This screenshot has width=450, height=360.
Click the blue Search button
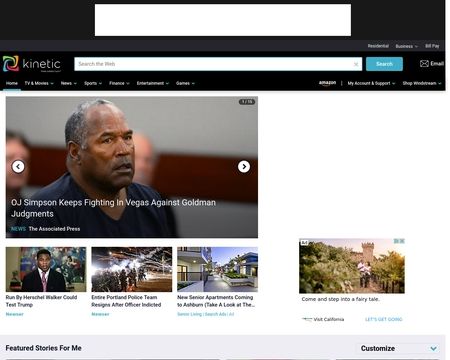tap(384, 64)
